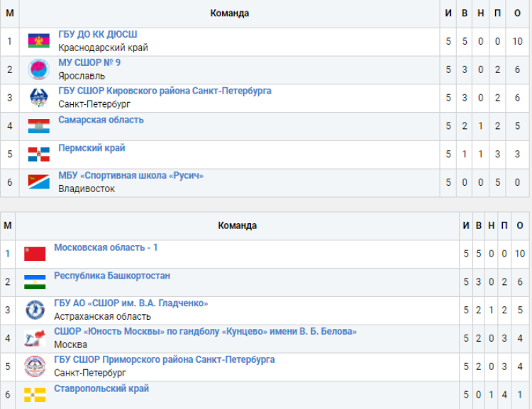Click the Stavropol Krai yellow flag icon
Viewport: 532px width, 409px height.
(x=35, y=394)
